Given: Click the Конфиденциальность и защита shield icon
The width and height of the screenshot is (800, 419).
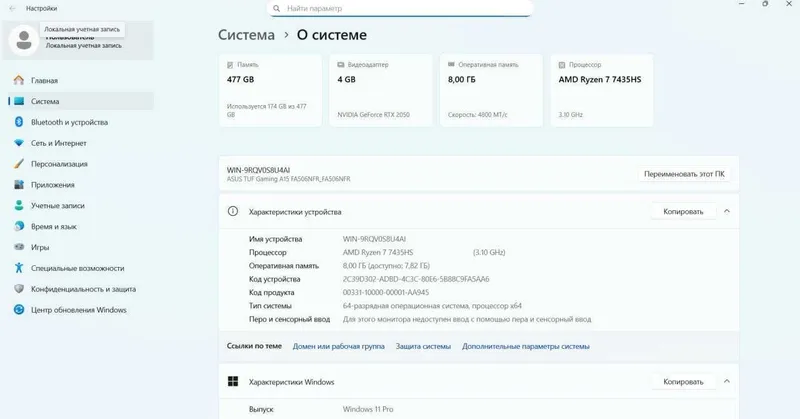Looking at the screenshot, I should [19, 289].
